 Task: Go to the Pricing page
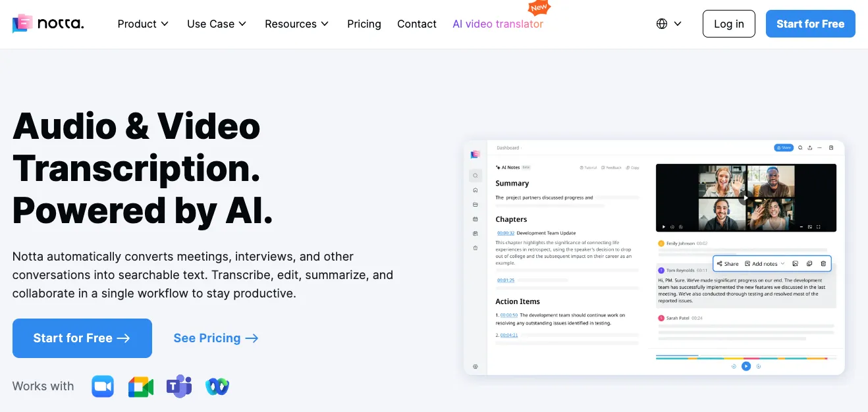pos(364,24)
